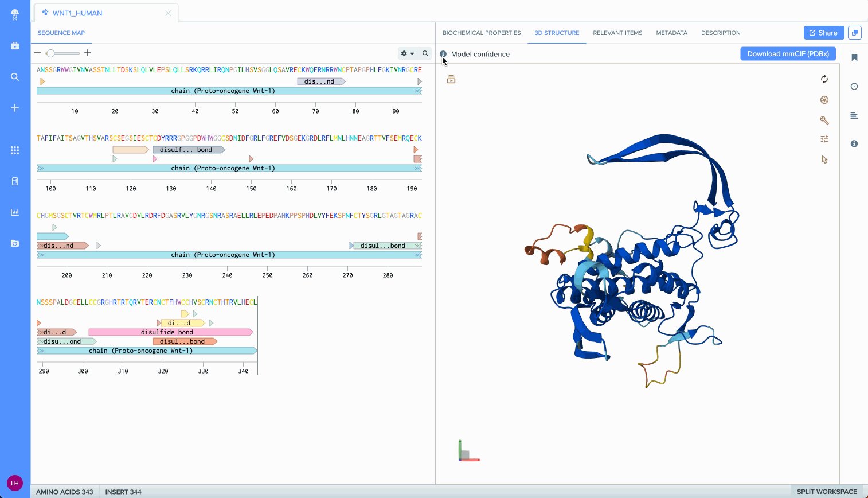The image size is (868, 498).
Task: Click SPLIT WORKSPACE in the status bar
Action: (x=827, y=492)
